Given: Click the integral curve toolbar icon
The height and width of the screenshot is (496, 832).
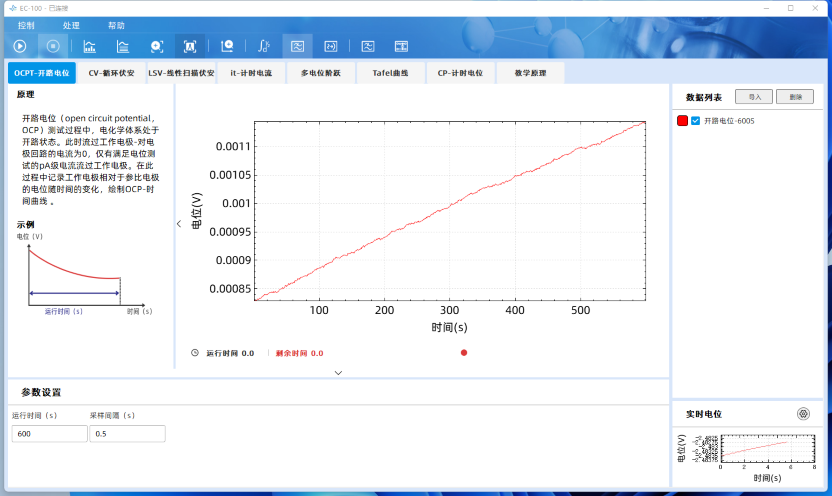Looking at the screenshot, I should point(262,46).
